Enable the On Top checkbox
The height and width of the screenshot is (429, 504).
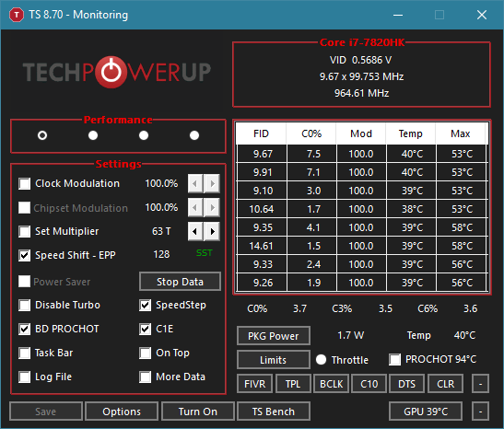(146, 353)
